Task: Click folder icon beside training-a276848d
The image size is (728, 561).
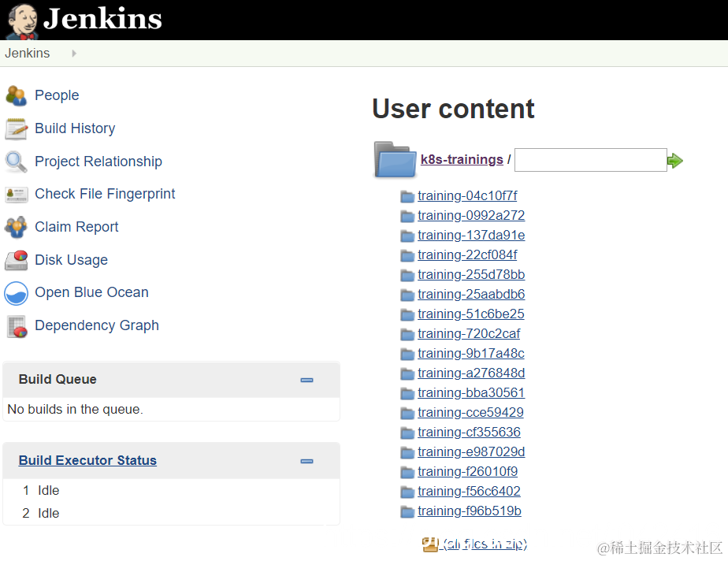Action: 407,373
